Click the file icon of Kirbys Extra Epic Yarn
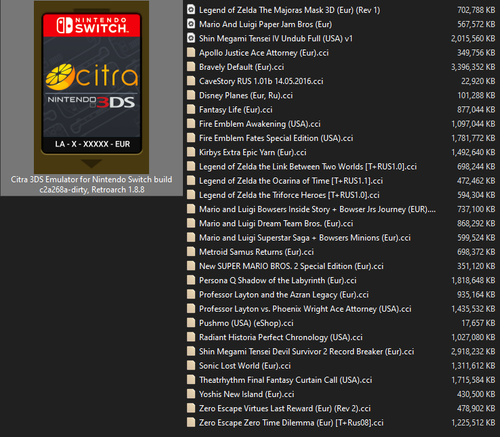The height and width of the screenshot is (437, 500). tap(191, 152)
